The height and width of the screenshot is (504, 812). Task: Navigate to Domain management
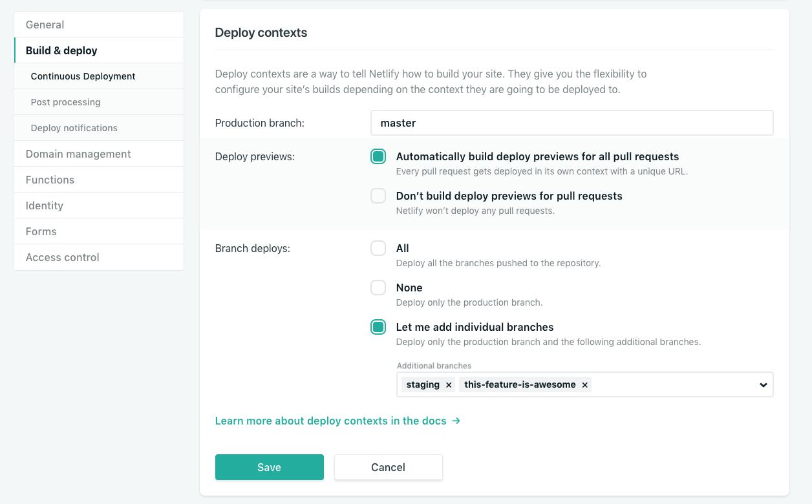78,154
